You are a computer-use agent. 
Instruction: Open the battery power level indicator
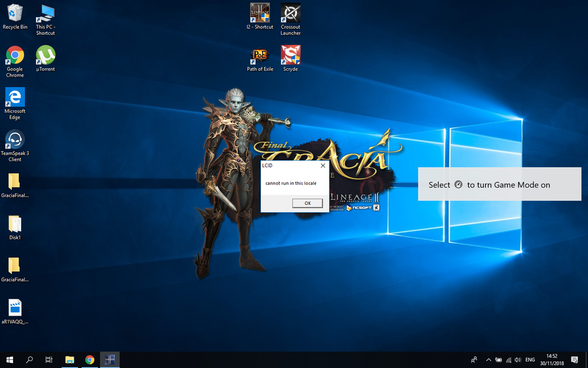[x=499, y=359]
